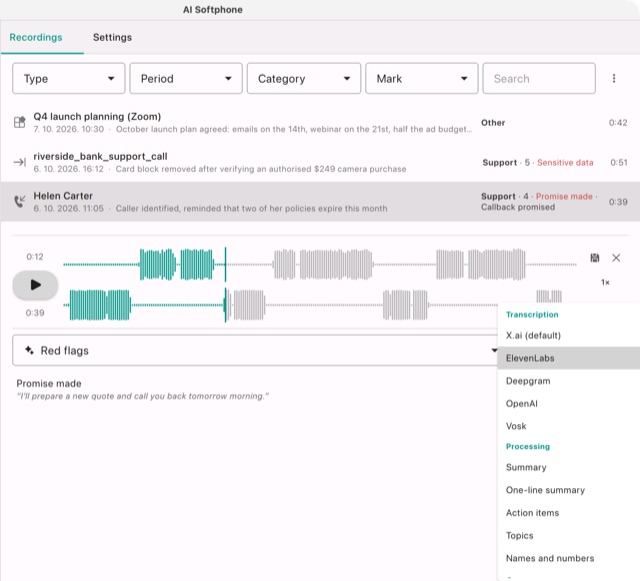Open the Red flags processing dropdown
This screenshot has height=581, width=640.
[x=256, y=350]
